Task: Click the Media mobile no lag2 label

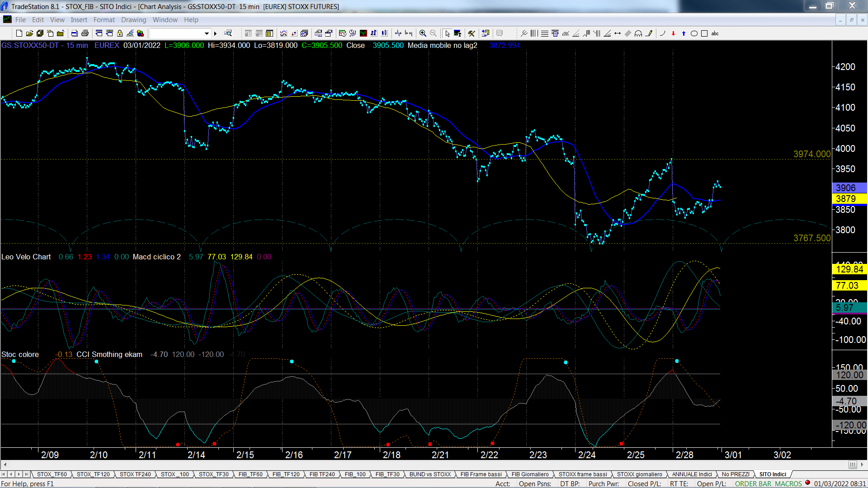Action: tap(443, 45)
